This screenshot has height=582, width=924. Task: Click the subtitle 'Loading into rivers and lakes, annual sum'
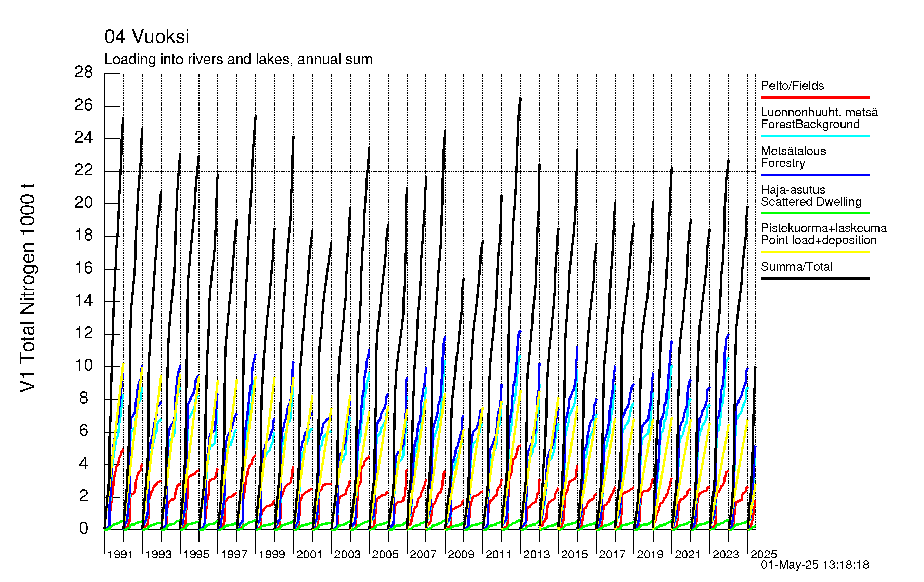238,60
